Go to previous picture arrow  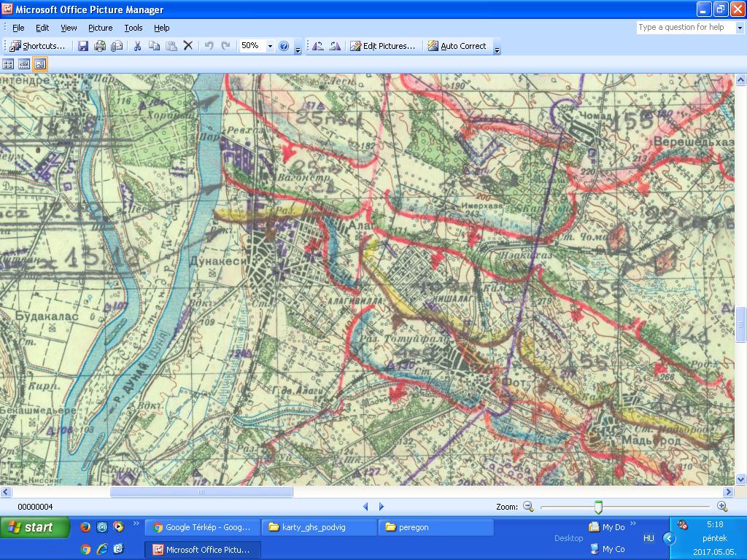pyautogui.click(x=365, y=507)
